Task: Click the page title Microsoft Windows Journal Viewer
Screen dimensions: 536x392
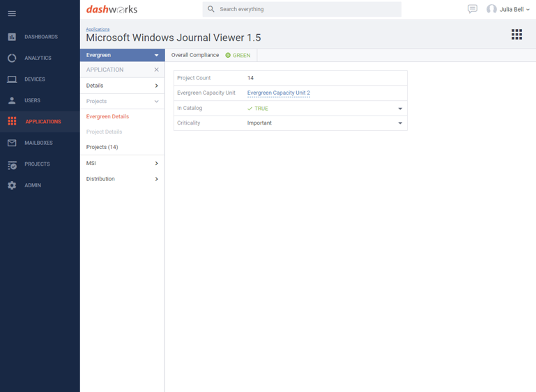Action: tap(174, 38)
